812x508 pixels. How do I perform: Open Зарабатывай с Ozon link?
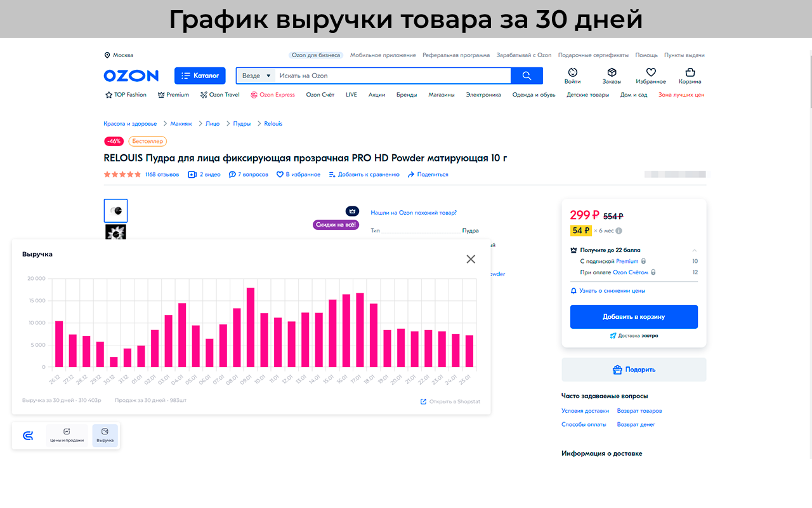(x=524, y=55)
